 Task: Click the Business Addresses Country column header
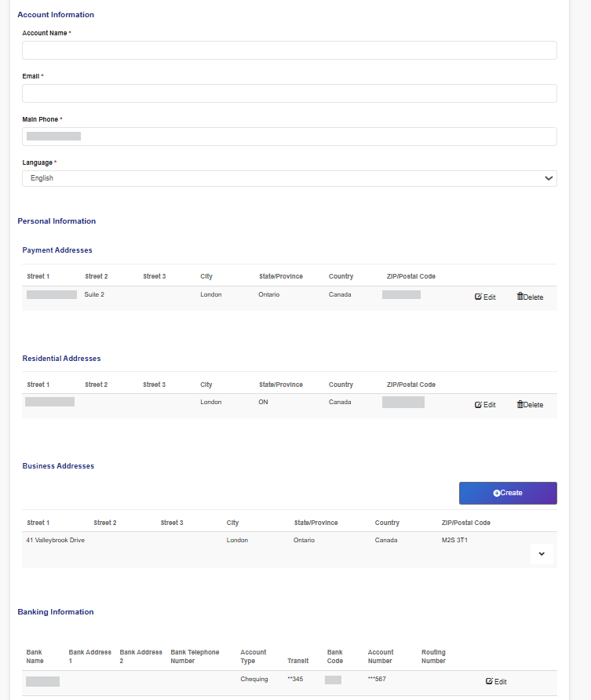pos(387,523)
